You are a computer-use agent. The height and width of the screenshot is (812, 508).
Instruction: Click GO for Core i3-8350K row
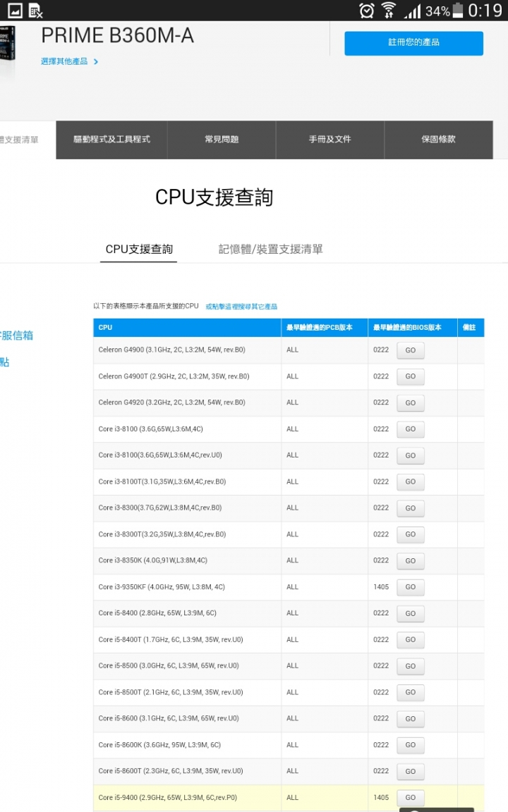[x=411, y=561]
